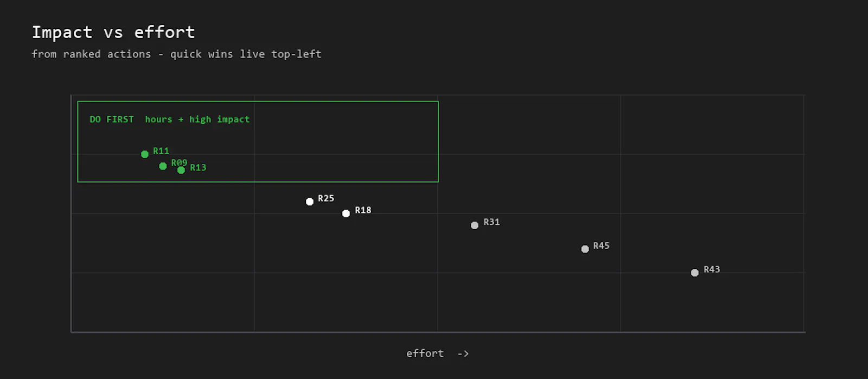Select the white R25 dot

coord(310,201)
